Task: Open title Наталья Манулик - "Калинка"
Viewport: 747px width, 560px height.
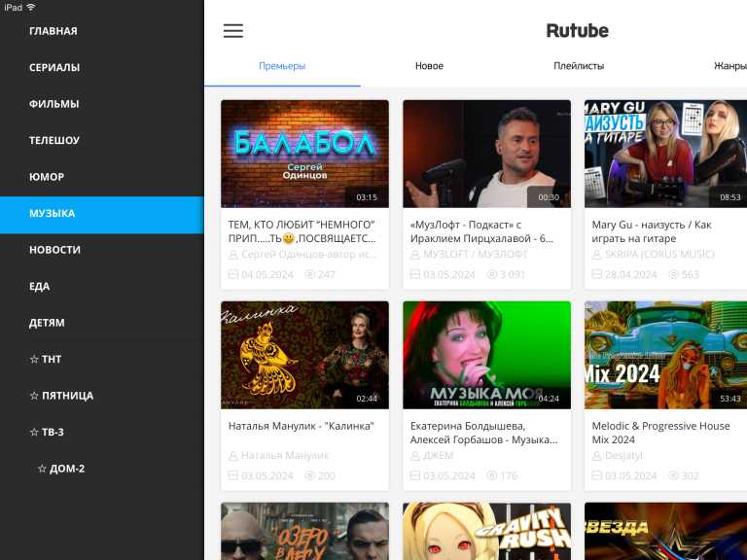Action: tap(302, 426)
